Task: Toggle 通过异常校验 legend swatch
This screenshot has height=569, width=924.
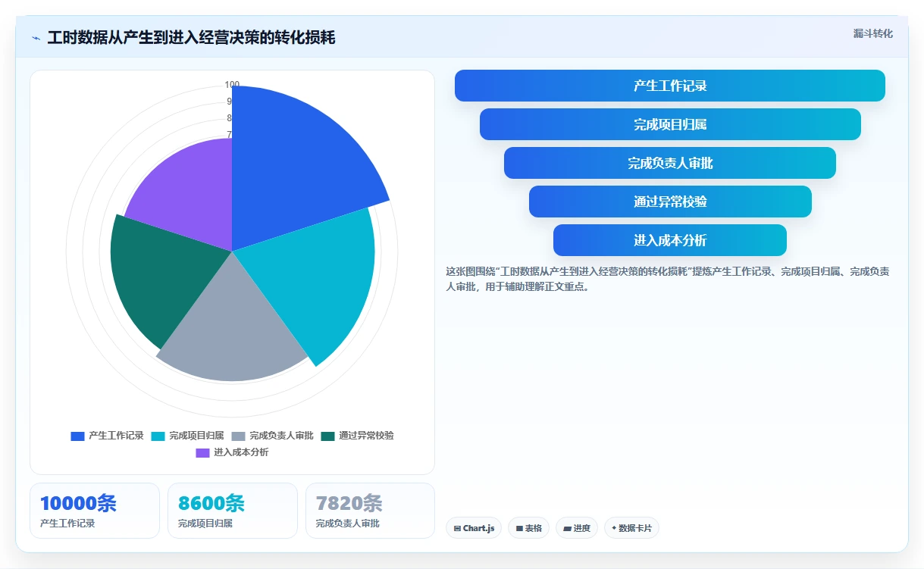Action: [x=327, y=436]
